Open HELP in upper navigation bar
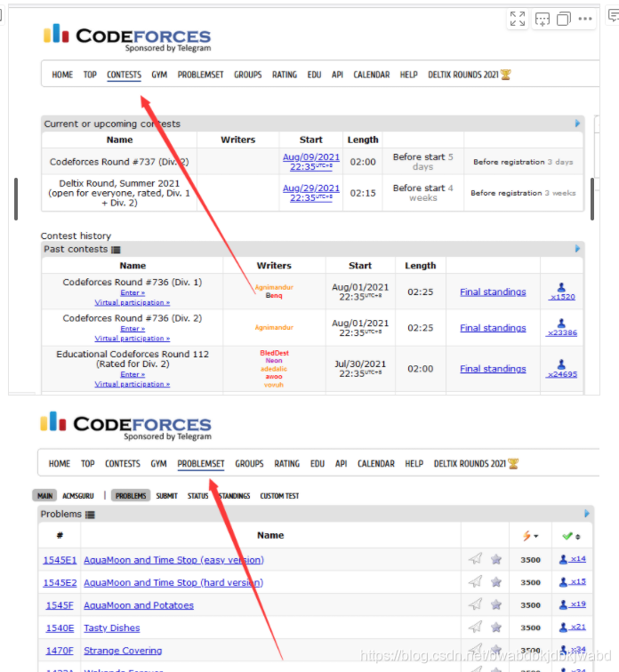This screenshot has width=619, height=672. (x=408, y=75)
